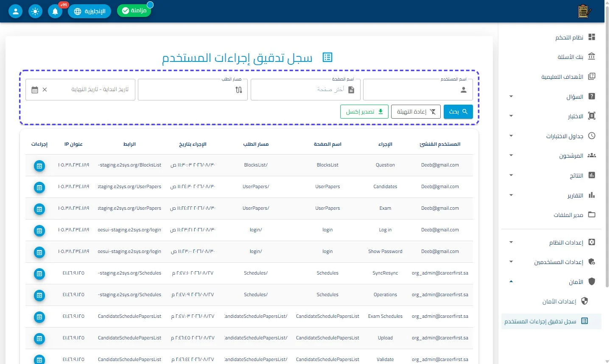Select سجل تدقيق إجراءات المستخدم in the sidebar
The height and width of the screenshot is (364, 610).
coord(551,321)
